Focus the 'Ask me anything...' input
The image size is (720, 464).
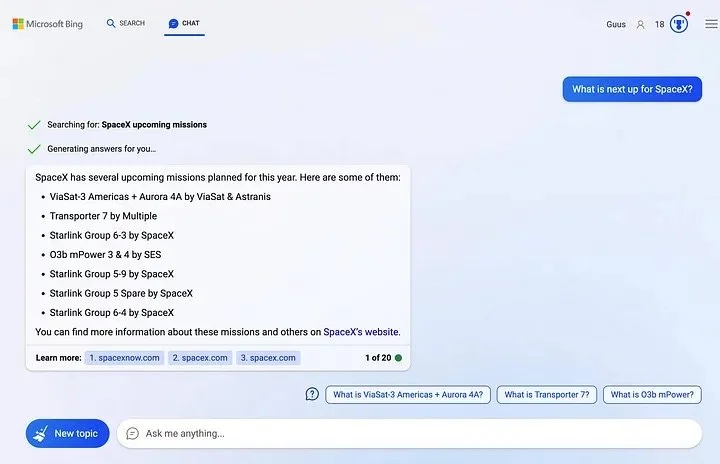pyautogui.click(x=409, y=433)
